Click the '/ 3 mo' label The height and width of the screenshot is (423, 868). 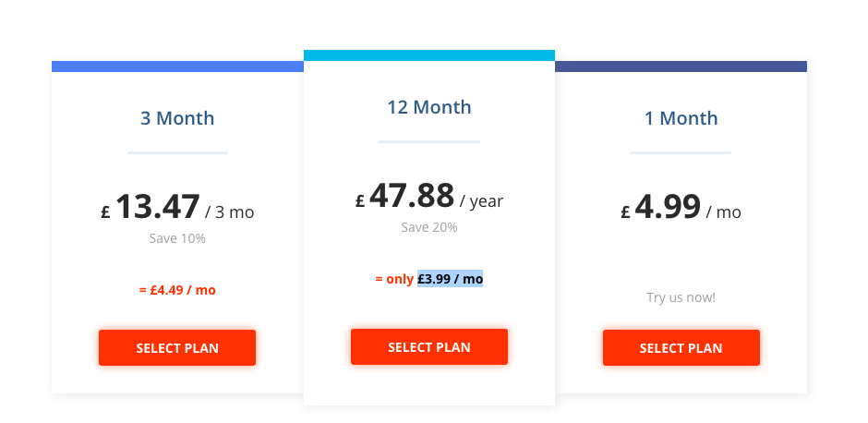[x=230, y=212]
